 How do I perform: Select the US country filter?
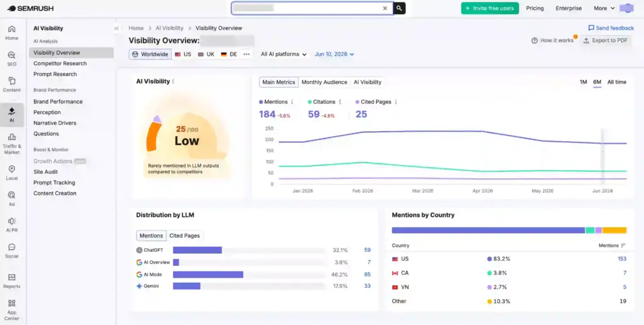coord(183,54)
